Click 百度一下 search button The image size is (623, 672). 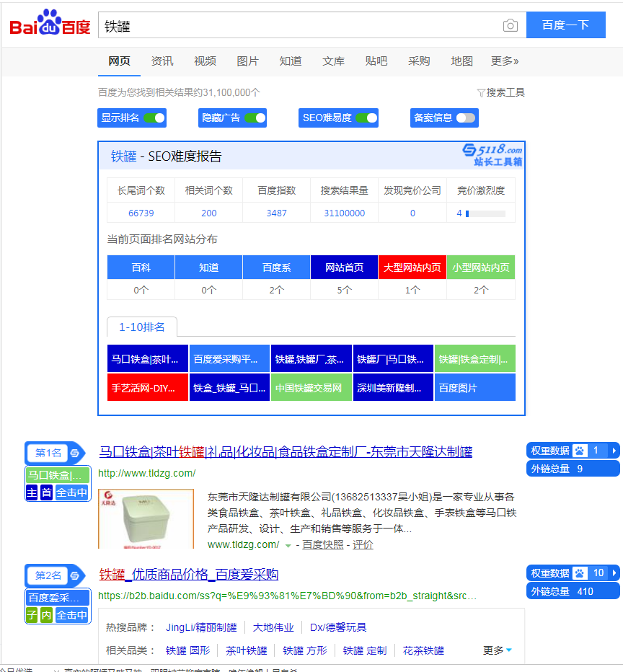[565, 25]
